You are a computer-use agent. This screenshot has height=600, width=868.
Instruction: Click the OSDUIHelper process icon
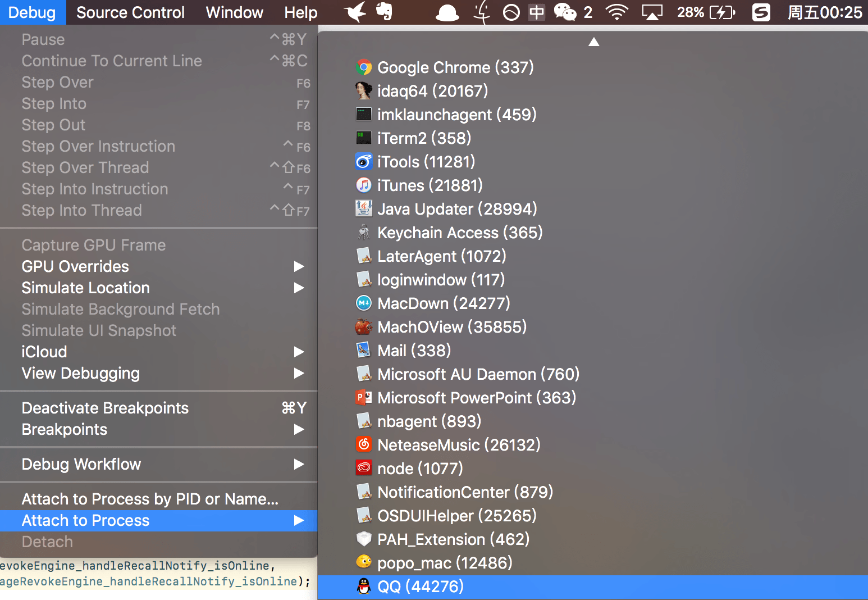(x=364, y=516)
